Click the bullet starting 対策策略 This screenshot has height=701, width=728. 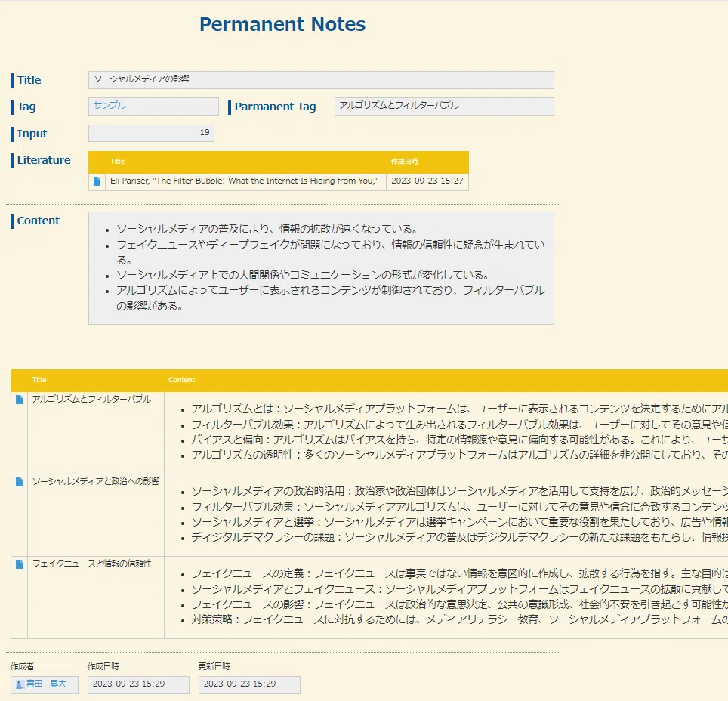tap(459, 619)
